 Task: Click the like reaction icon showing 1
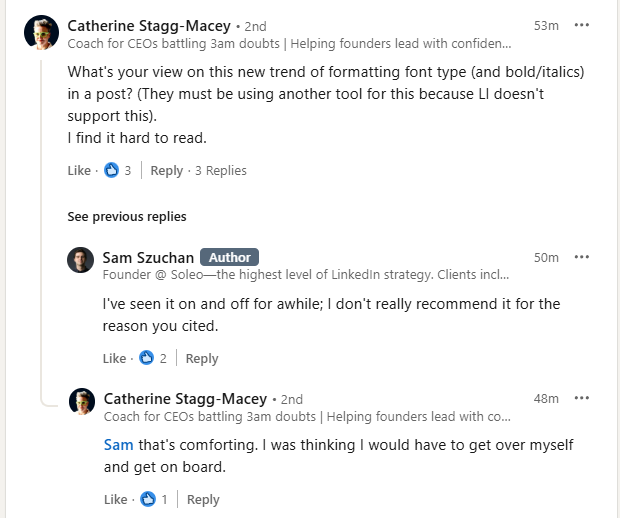(x=148, y=499)
